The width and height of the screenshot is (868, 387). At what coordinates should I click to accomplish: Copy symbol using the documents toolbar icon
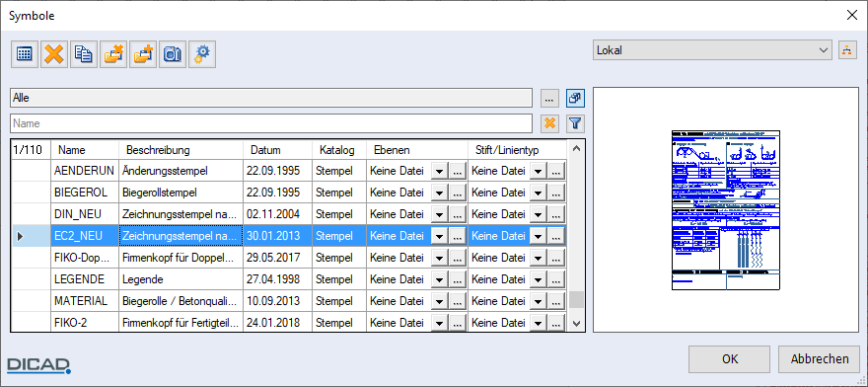(84, 54)
